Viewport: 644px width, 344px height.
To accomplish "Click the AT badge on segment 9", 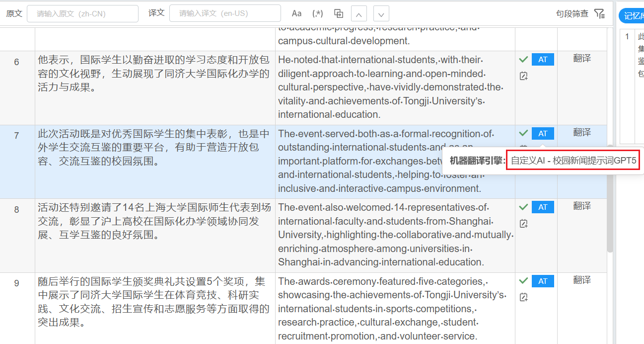I will pos(543,281).
